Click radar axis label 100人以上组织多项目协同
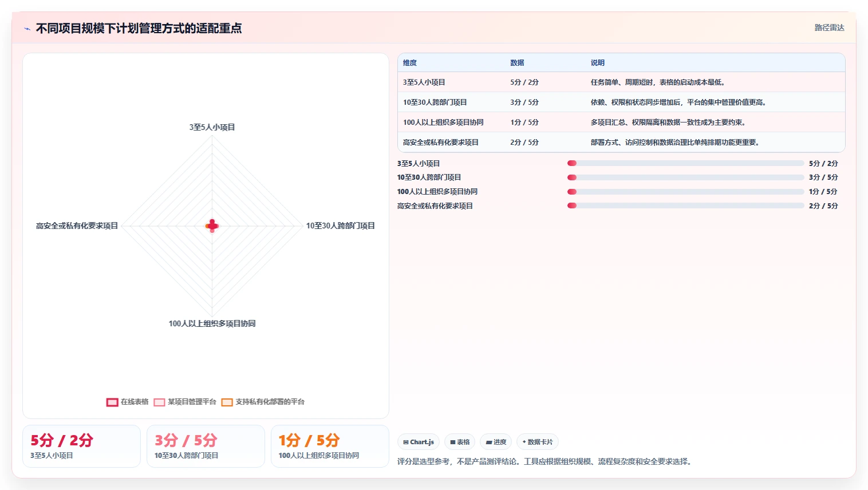This screenshot has height=490, width=868. point(212,323)
